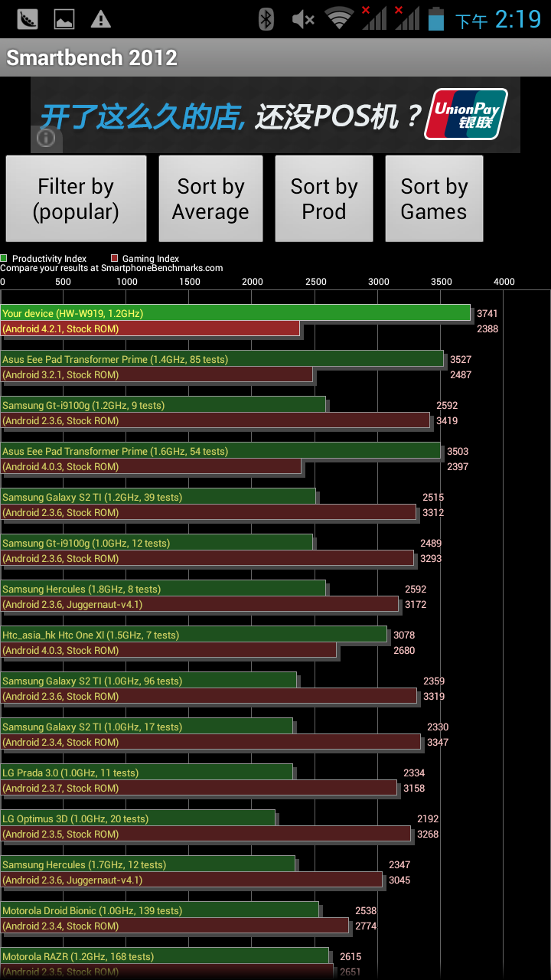Image resolution: width=551 pixels, height=980 pixels.
Task: Select Android 4.2.1 Stock ROM gaming bar
Action: [151, 328]
